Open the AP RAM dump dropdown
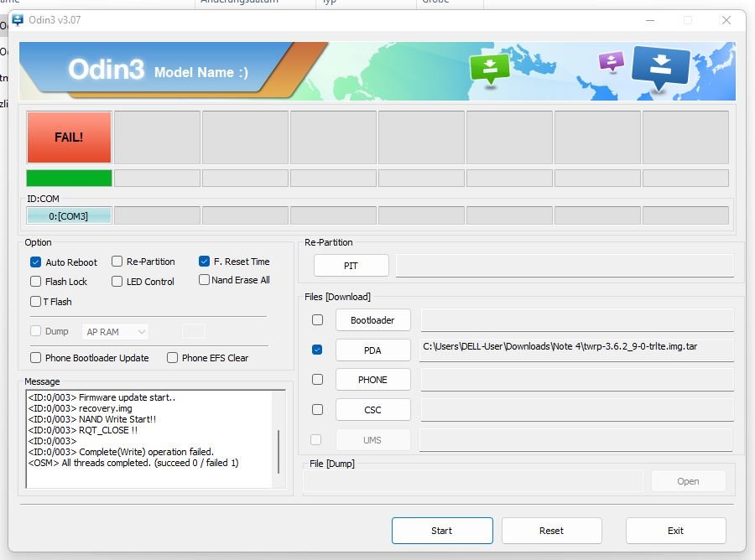 [115, 331]
